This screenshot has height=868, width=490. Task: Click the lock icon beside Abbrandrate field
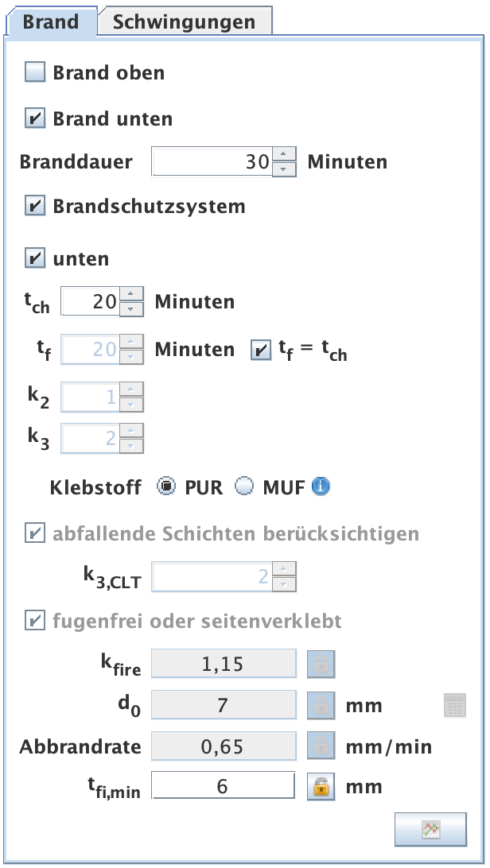point(321,746)
